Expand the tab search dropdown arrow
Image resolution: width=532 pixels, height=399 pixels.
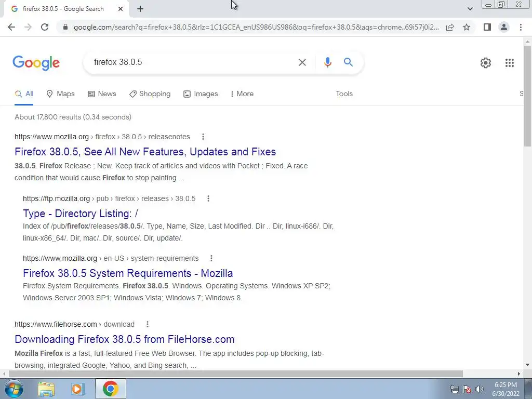coord(470,9)
